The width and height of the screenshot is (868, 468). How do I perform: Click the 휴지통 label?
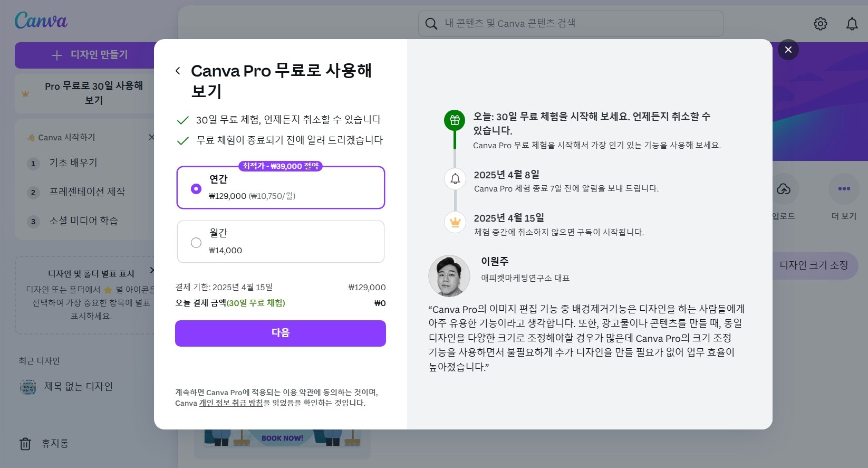(x=55, y=444)
